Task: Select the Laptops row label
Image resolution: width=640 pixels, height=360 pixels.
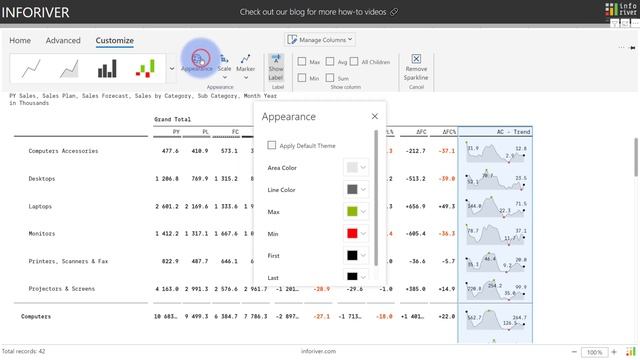Action: coord(40,206)
